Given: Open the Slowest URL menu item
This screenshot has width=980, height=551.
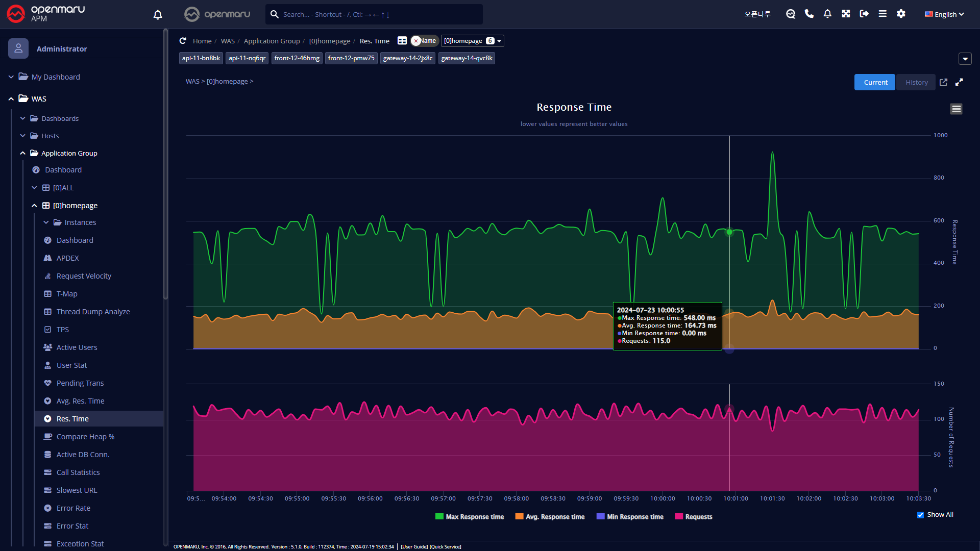Looking at the screenshot, I should pyautogui.click(x=77, y=490).
